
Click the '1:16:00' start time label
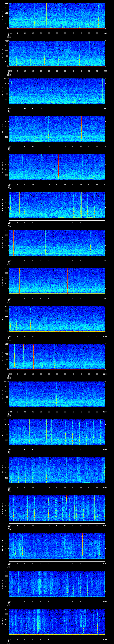coord(9,601)
